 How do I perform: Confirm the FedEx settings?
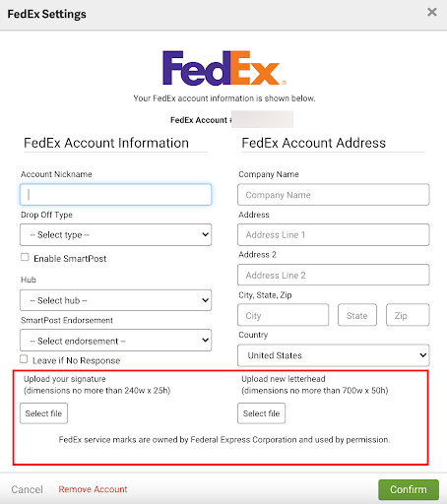click(409, 489)
